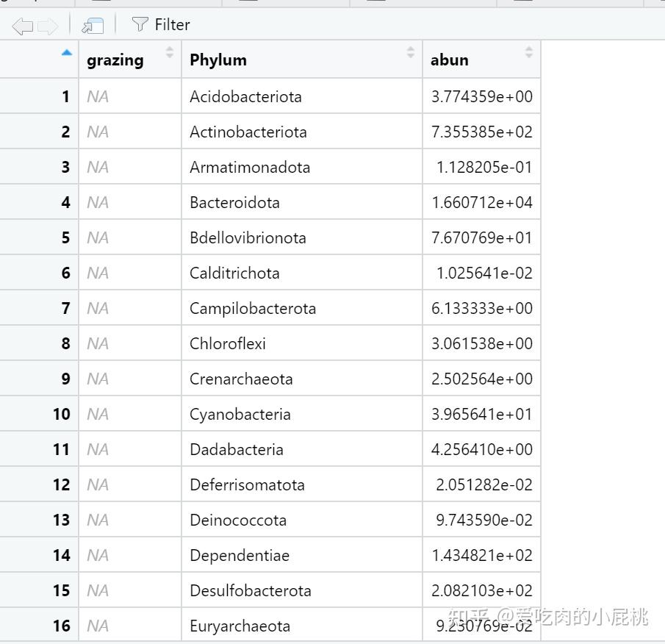Screen dimensions: 665x644
Task: Select the Deinococcota cell
Action: (302, 519)
